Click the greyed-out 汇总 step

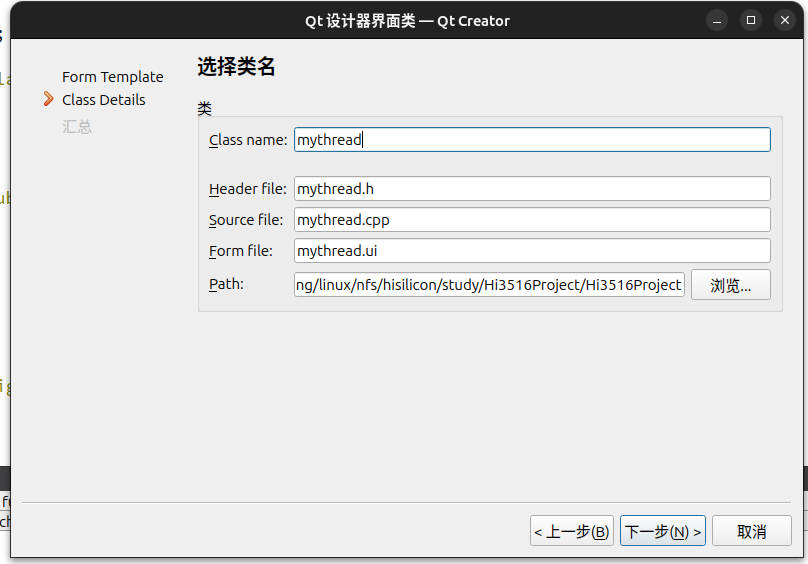(77, 127)
